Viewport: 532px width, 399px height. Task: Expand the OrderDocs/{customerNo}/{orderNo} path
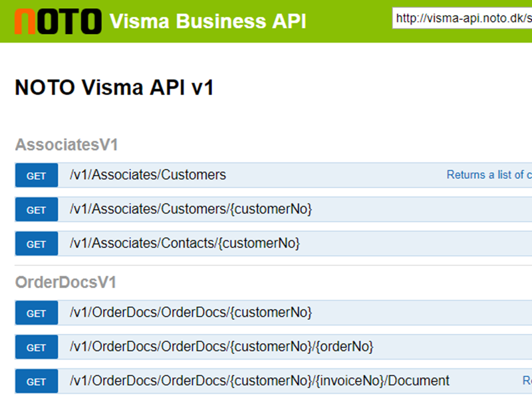pyautogui.click(x=221, y=347)
